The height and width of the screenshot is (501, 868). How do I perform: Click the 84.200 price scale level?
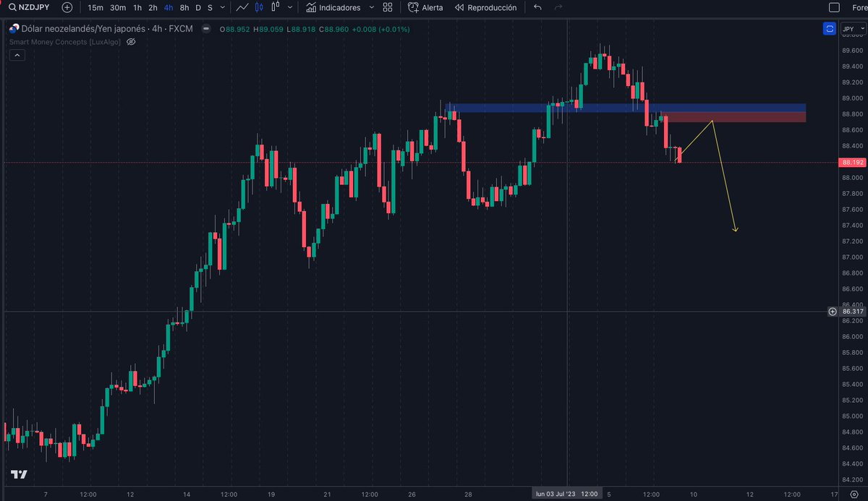tap(852, 480)
